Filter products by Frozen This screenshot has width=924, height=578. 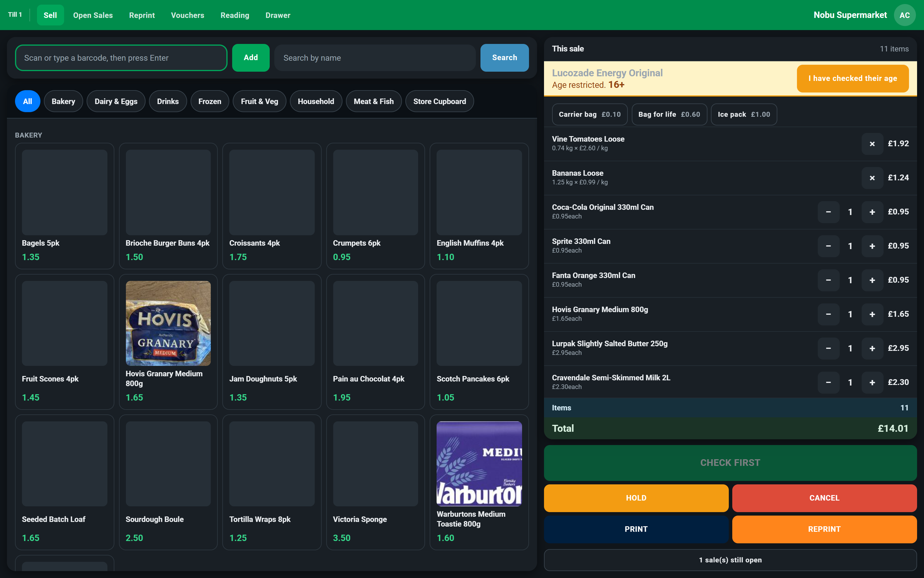tap(210, 101)
